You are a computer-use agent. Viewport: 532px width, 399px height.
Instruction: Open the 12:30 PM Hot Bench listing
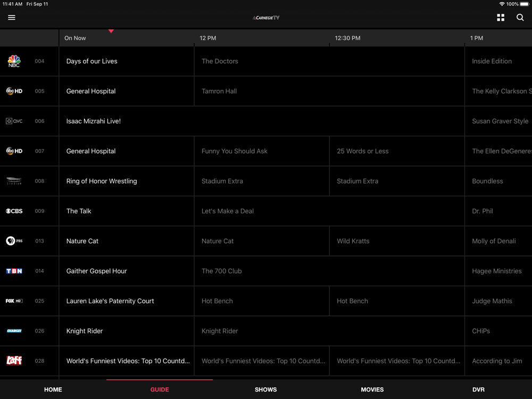tap(397, 301)
